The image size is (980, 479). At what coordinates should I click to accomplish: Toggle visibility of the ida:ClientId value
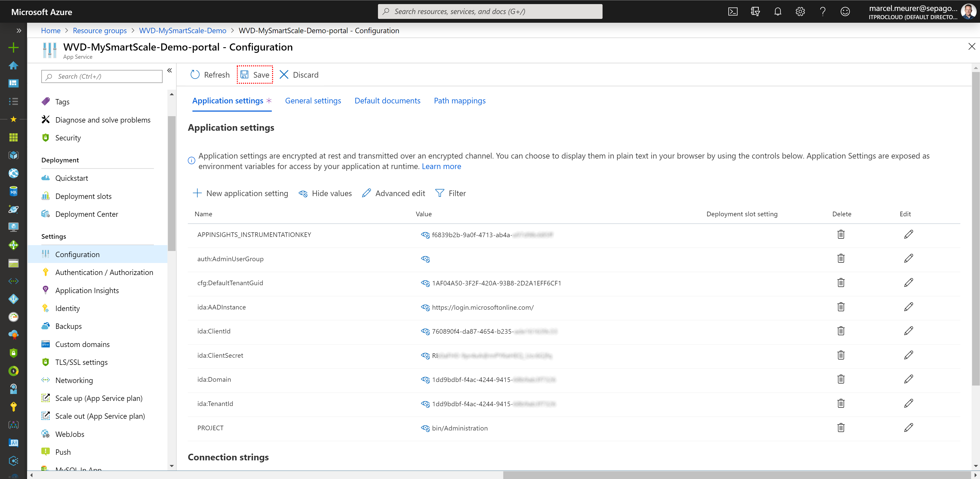pos(425,331)
